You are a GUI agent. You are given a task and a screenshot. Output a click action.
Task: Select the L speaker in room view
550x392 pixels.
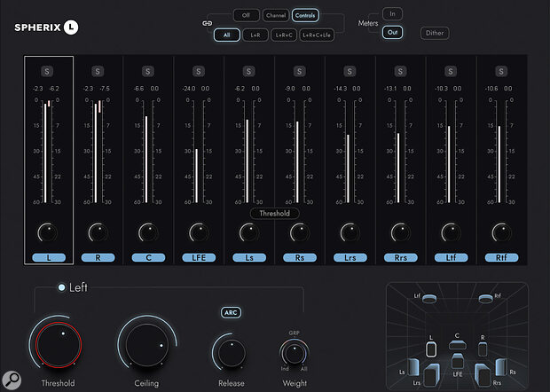[x=431, y=349]
